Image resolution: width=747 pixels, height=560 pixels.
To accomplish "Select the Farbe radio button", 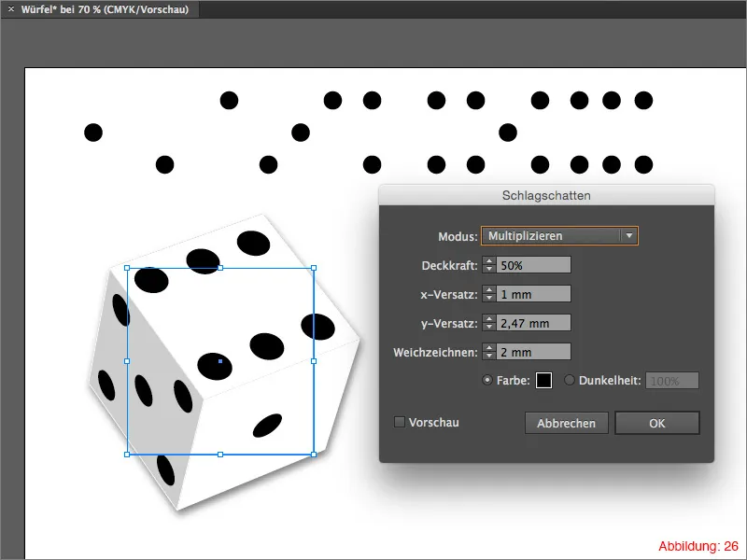I will [486, 380].
